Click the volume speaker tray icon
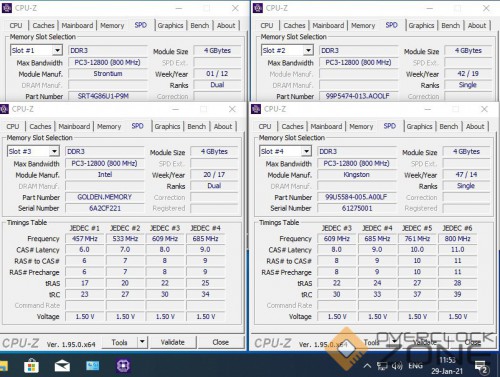500x377 pixels. 397,366
